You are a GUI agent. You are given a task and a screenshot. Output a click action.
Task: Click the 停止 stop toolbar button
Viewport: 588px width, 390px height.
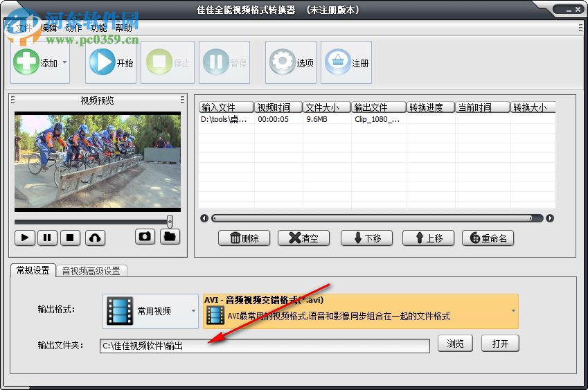[x=168, y=62]
